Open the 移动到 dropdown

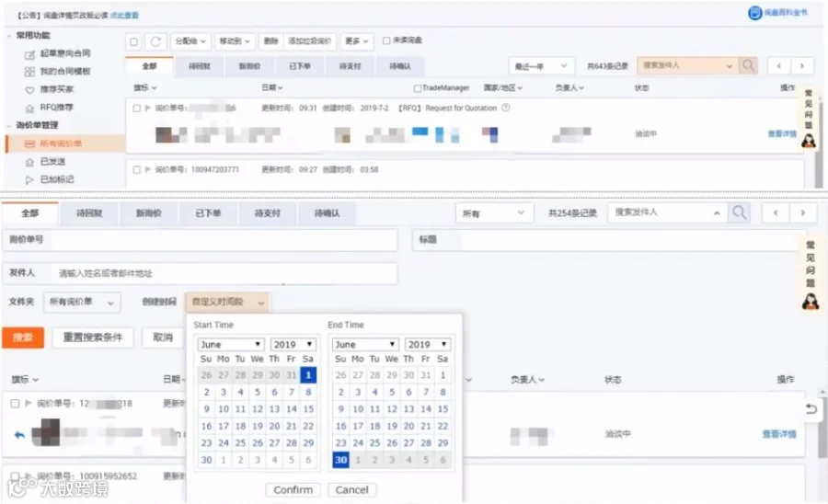tap(234, 41)
